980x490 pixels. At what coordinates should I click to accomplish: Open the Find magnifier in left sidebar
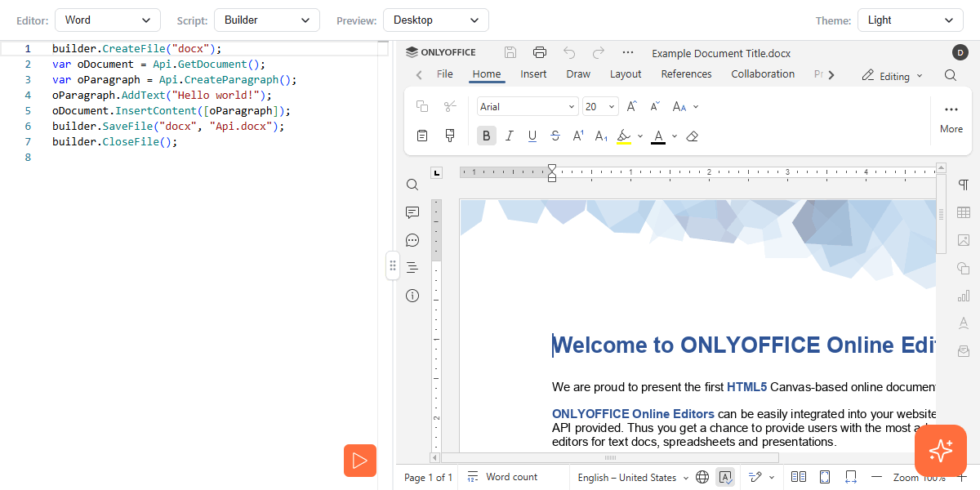click(412, 185)
